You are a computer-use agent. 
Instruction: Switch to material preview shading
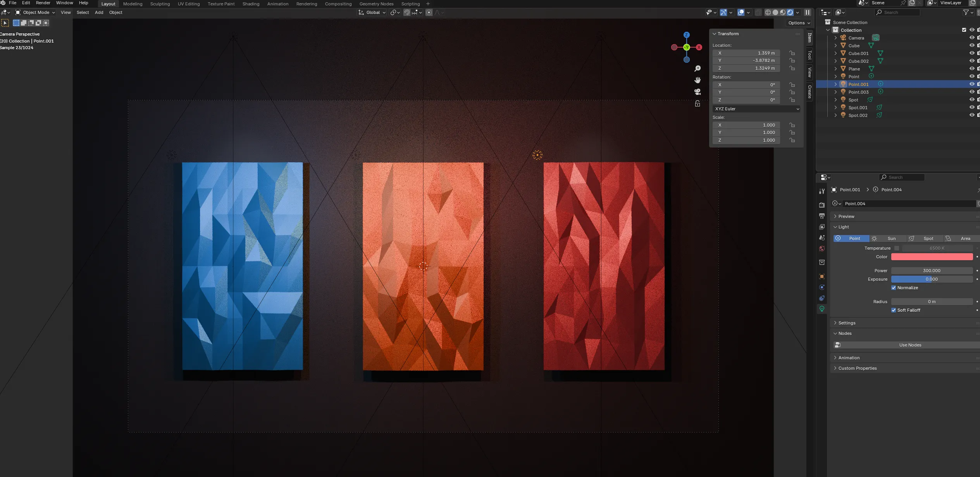click(x=783, y=12)
